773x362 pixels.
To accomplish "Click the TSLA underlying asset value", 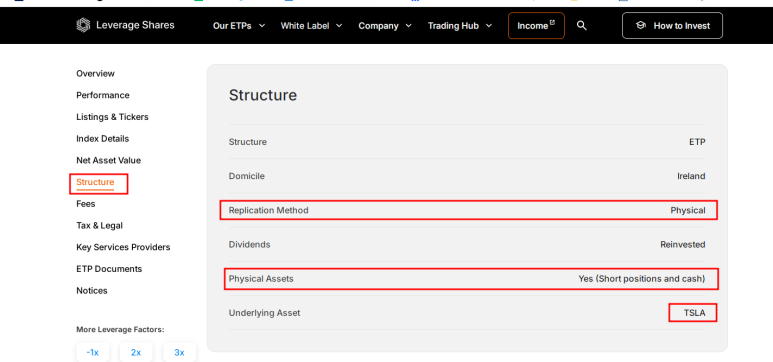I will [x=695, y=313].
